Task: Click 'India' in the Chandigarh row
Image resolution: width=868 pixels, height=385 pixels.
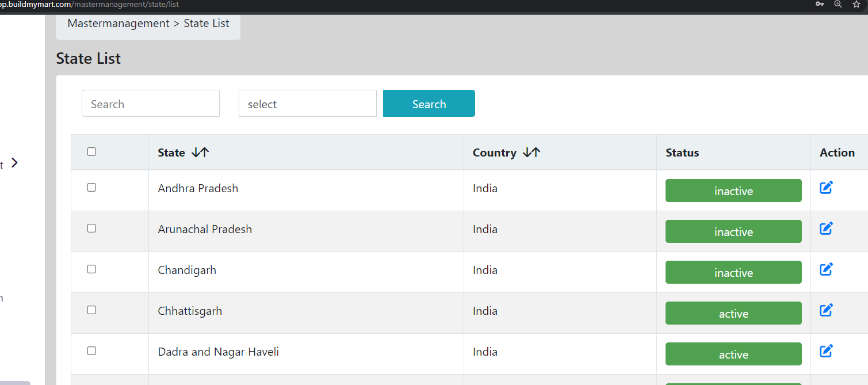Action: pos(485,270)
